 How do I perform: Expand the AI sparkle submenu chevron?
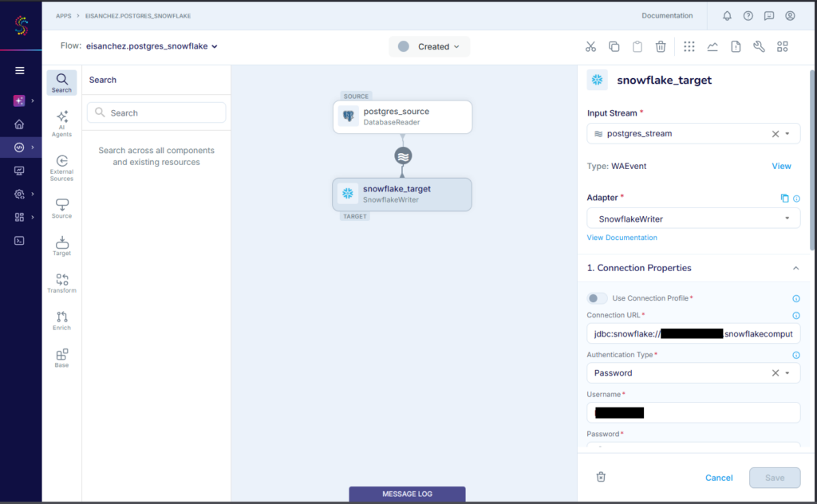(x=32, y=100)
